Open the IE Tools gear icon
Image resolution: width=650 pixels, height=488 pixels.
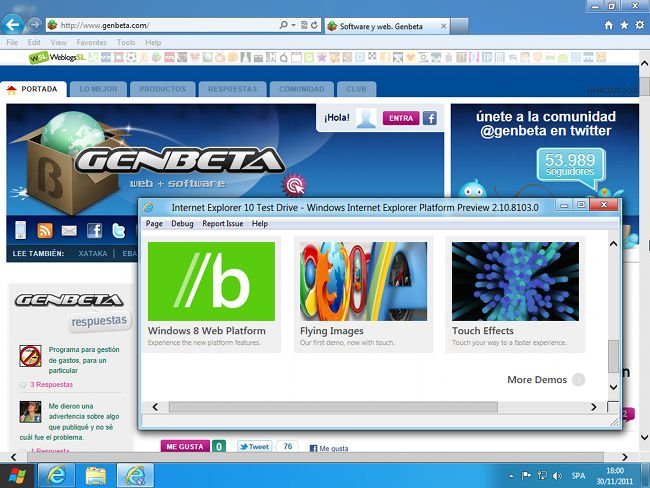640,25
